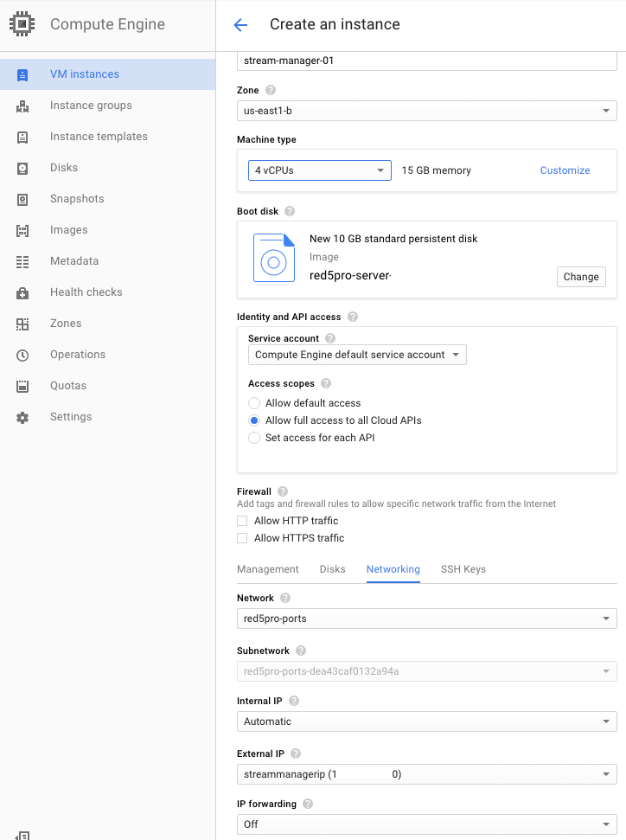Viewport: 626px width, 840px height.
Task: Check Allow HTTPS traffic
Action: coord(243,538)
